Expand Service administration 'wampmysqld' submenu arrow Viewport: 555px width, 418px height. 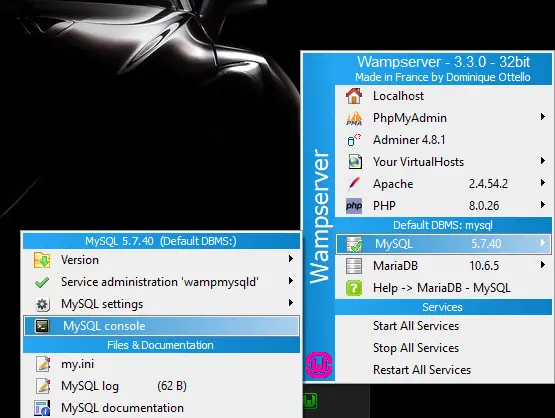click(x=291, y=281)
